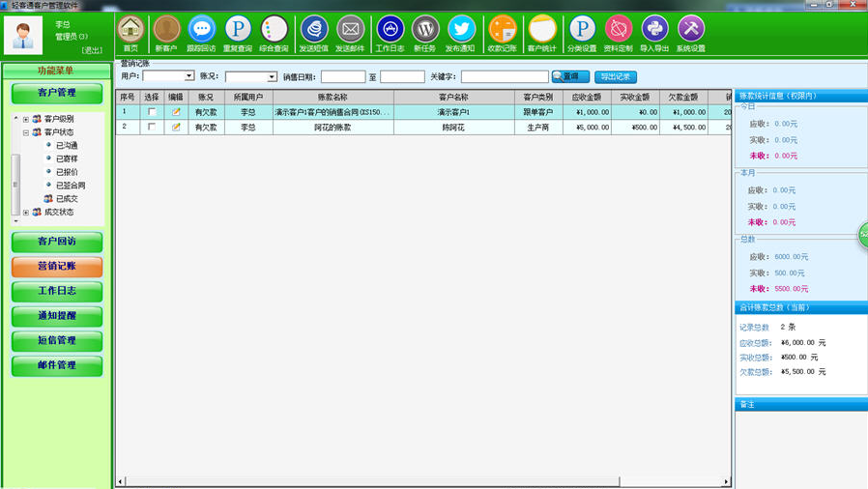Screen dimensions: 868x489
Task: Tick selection checkbox for row 2
Action: pos(152,127)
